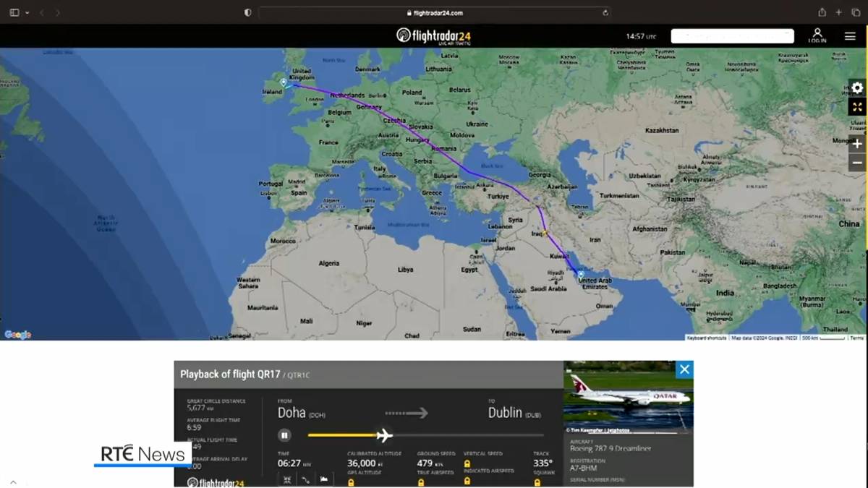The width and height of the screenshot is (868, 488).
Task: Pause the flight playback
Action: 285,435
